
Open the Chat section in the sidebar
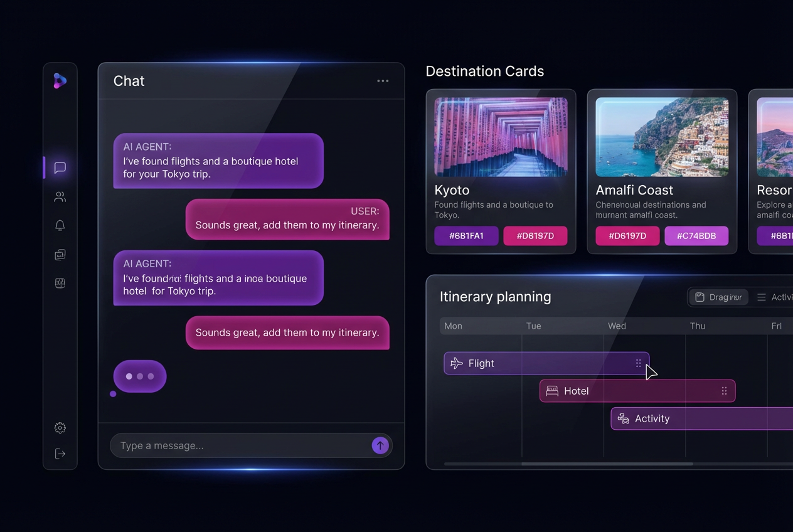click(x=60, y=168)
